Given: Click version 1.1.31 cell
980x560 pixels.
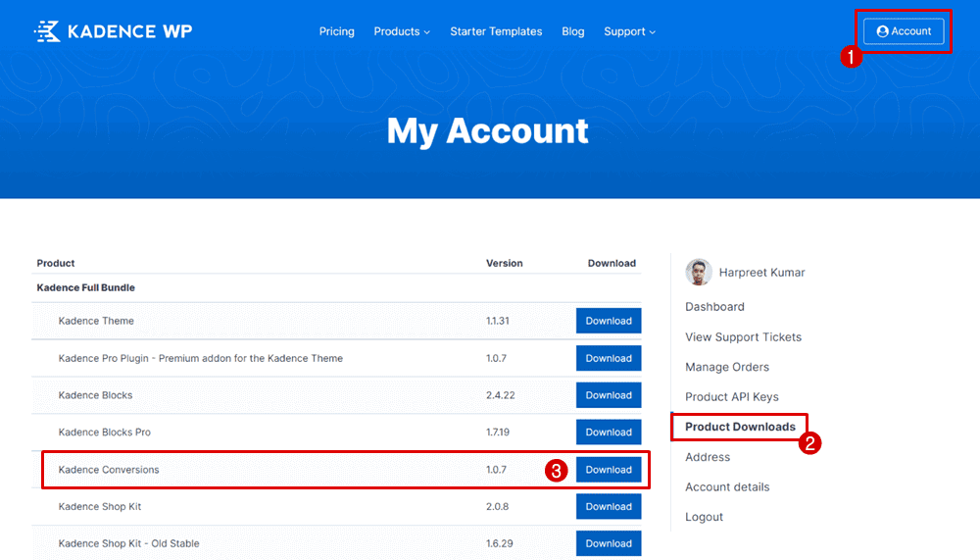Looking at the screenshot, I should point(498,321).
